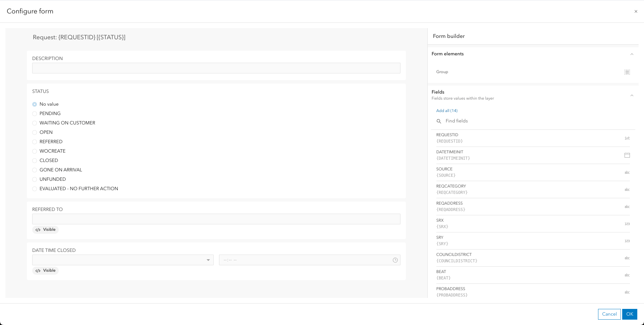Click the DESCRIPTION input field

point(216,68)
